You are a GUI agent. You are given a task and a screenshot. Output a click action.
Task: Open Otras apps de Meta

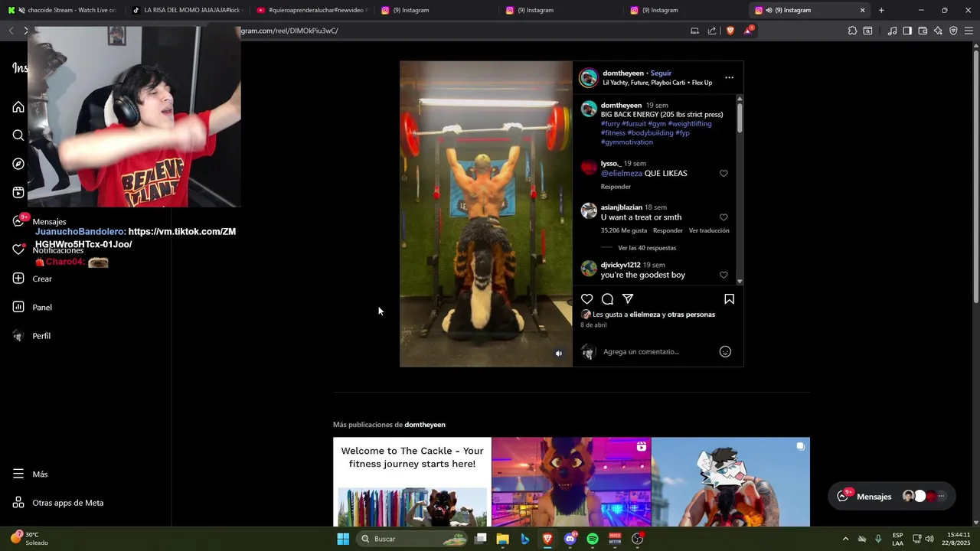(58, 503)
